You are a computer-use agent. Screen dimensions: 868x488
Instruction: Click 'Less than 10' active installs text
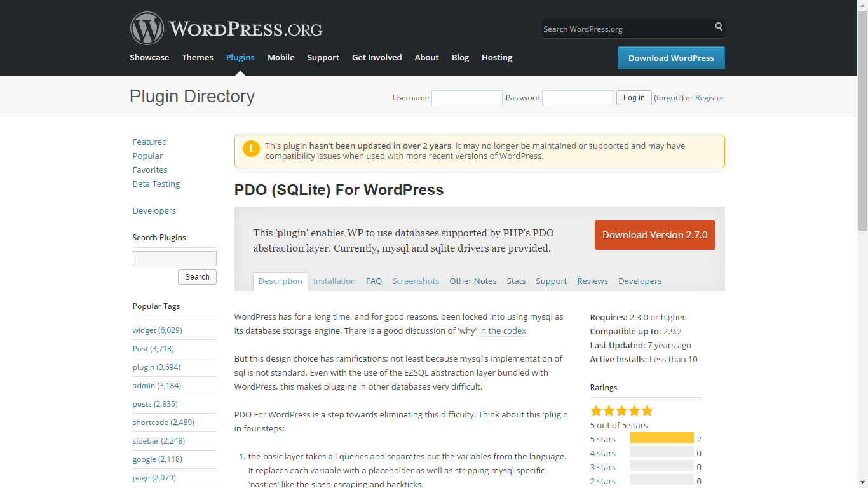tap(674, 360)
